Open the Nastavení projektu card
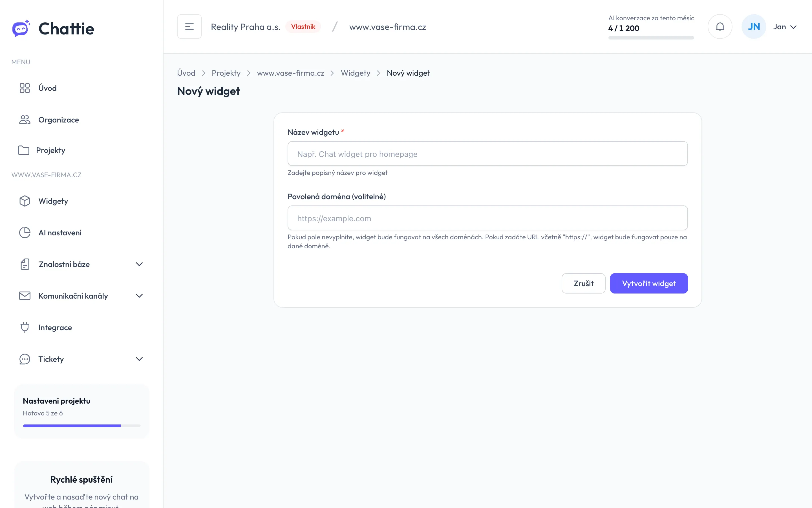The image size is (812, 508). coord(81,411)
